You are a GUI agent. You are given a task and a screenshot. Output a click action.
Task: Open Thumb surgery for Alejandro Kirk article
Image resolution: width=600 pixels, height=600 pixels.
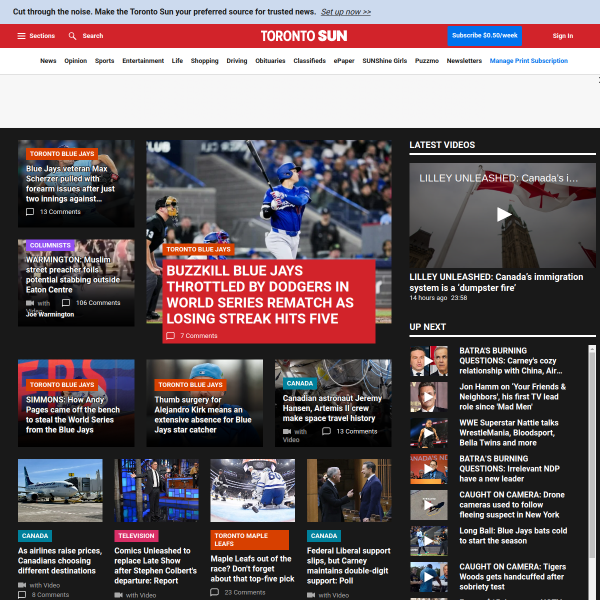(x=203, y=415)
